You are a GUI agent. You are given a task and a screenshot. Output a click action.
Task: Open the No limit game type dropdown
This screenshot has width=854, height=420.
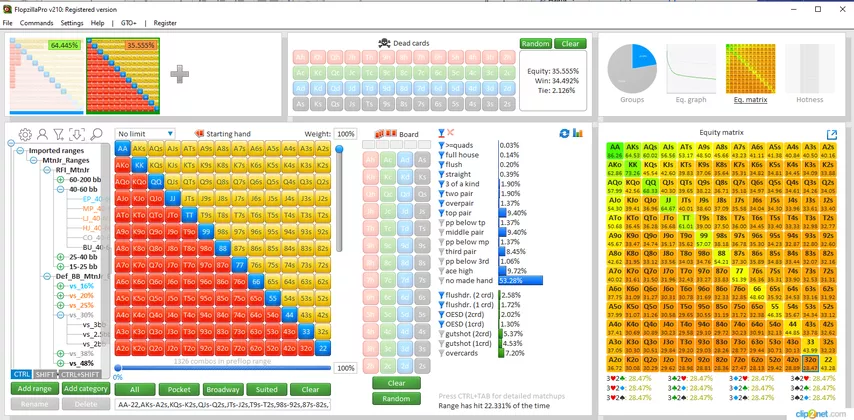(x=146, y=134)
